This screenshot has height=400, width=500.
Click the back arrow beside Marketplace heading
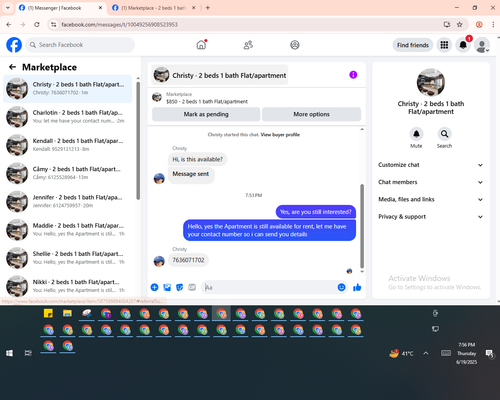12,67
